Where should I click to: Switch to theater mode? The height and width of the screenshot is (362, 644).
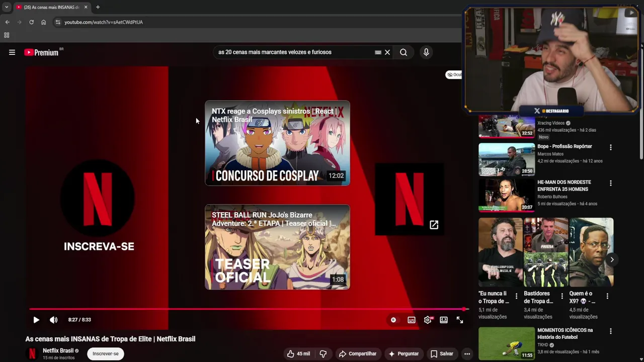[444, 320]
